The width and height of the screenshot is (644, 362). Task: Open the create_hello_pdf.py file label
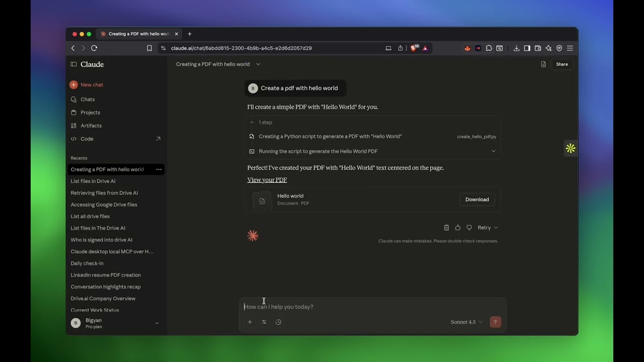coord(476,137)
